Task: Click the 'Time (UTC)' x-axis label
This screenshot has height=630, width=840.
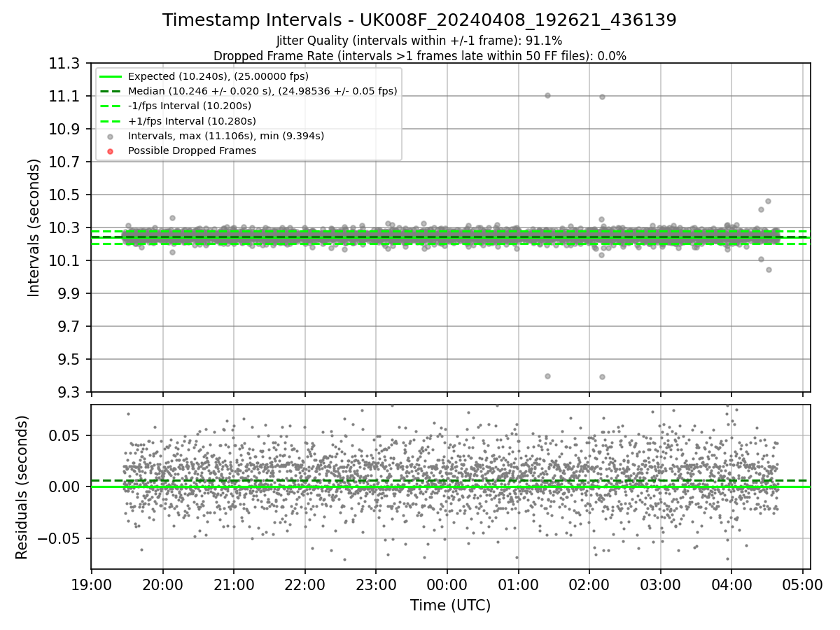Action: [x=450, y=605]
